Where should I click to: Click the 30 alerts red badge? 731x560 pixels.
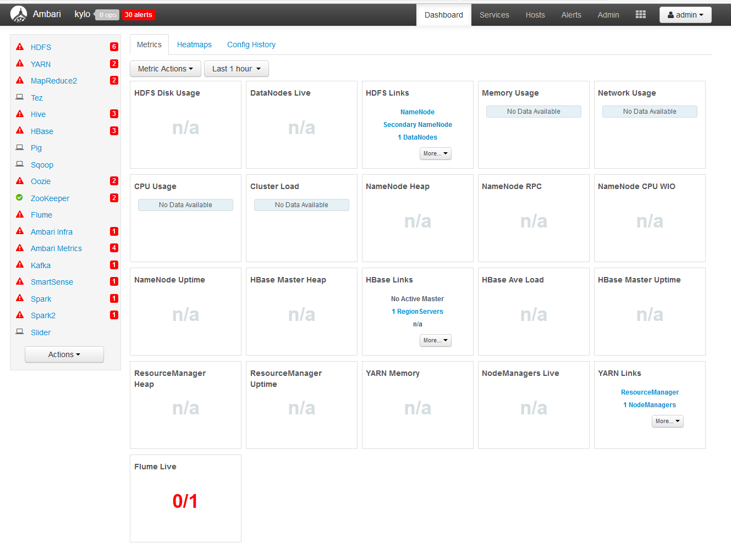pyautogui.click(x=138, y=15)
